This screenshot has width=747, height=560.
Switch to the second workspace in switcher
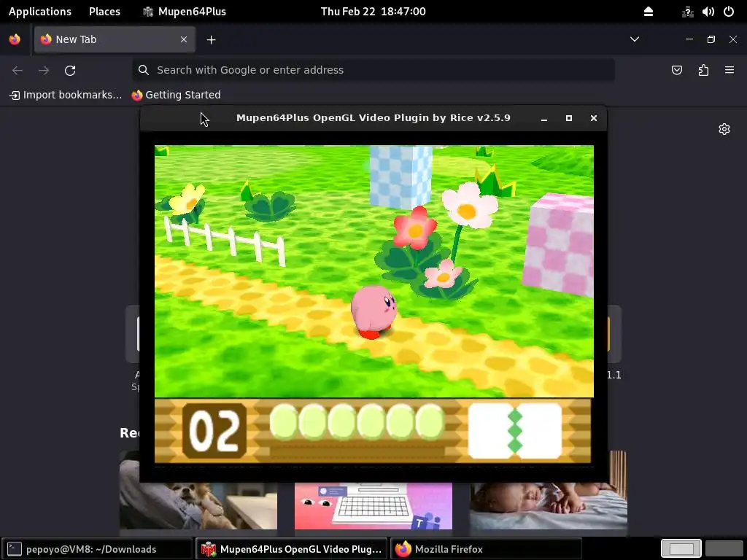click(724, 548)
